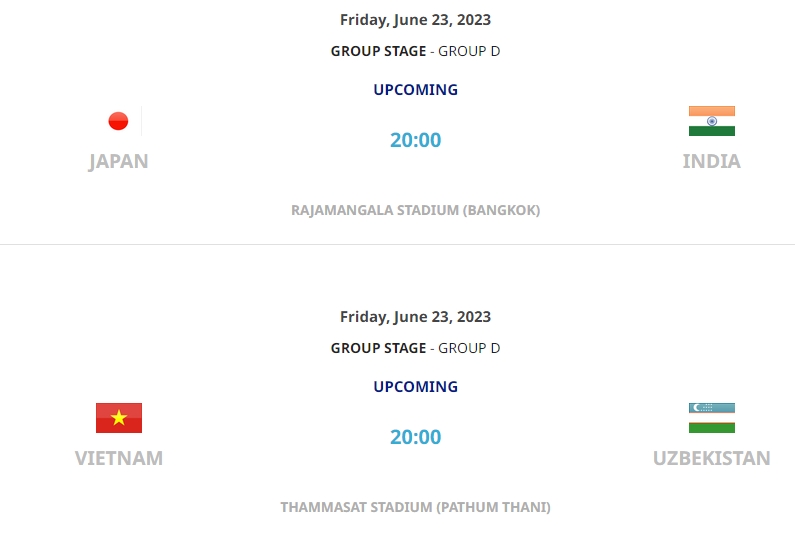Click GROUP D text in the first match
This screenshot has height=536, width=795.
click(469, 51)
